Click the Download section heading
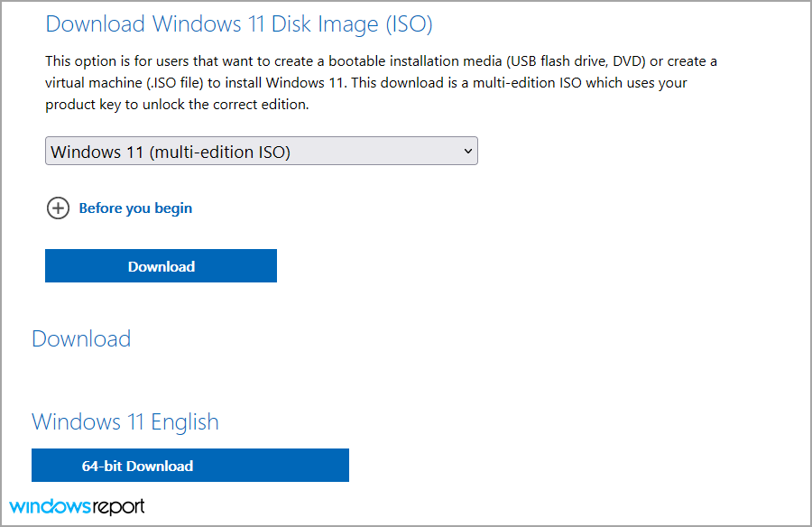Viewport: 812px width, 527px height. pyautogui.click(x=81, y=338)
